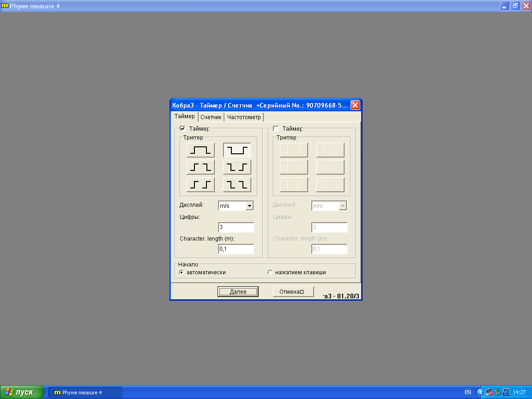The image size is (532, 399).
Task: Click greyed rising-falling trigger in second timer group
Action: (x=294, y=167)
